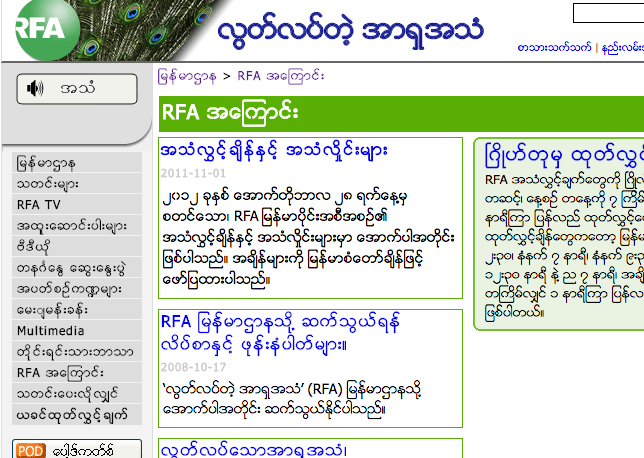Open the သတင်းများ sidebar menu item
644x458 pixels.
(77, 184)
